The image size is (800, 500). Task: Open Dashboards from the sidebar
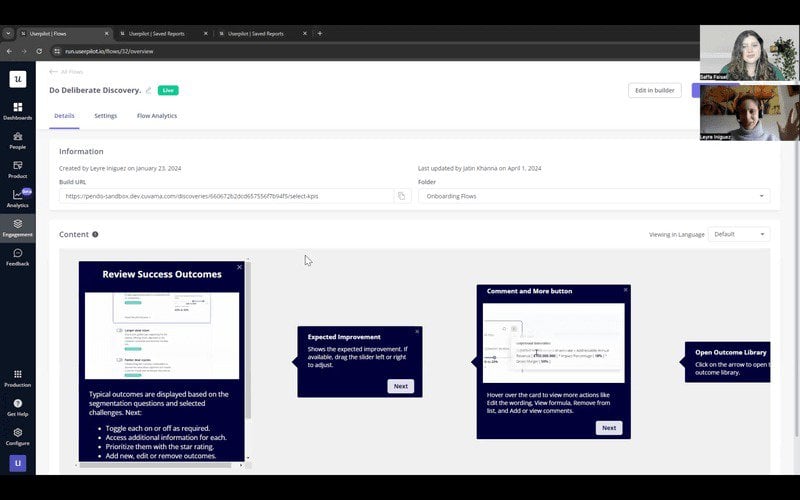point(17,108)
